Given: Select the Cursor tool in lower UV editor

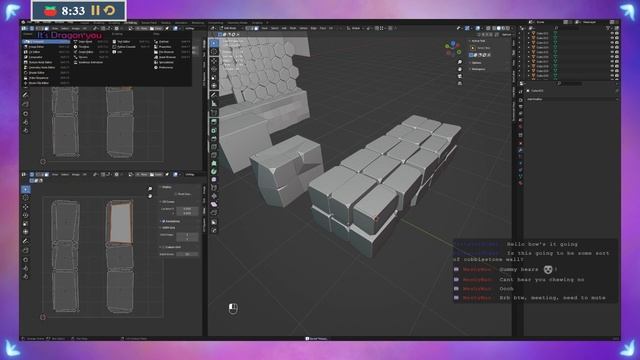Looking at the screenshot, I should [26, 198].
